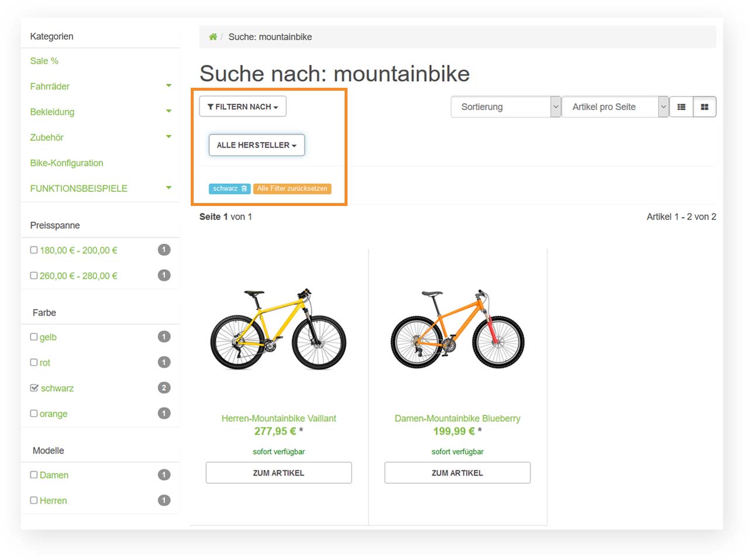The width and height of the screenshot is (750, 560).
Task: Tick the Damen model filter
Action: (34, 475)
